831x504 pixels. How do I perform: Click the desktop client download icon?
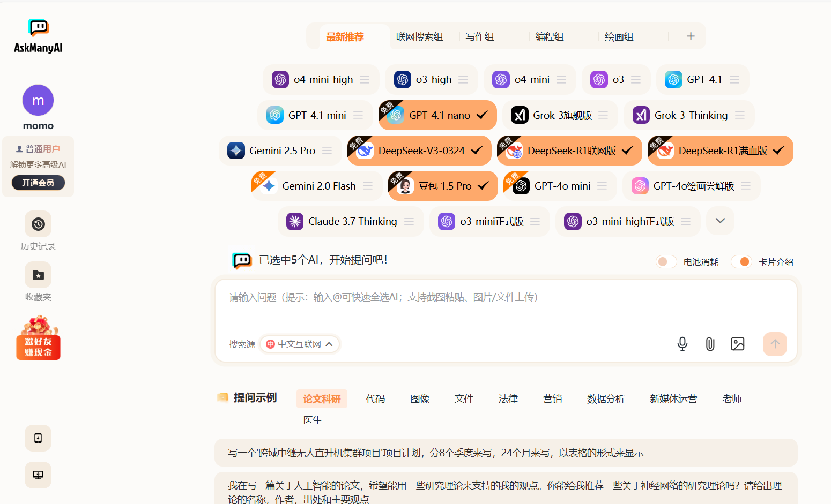pos(38,475)
